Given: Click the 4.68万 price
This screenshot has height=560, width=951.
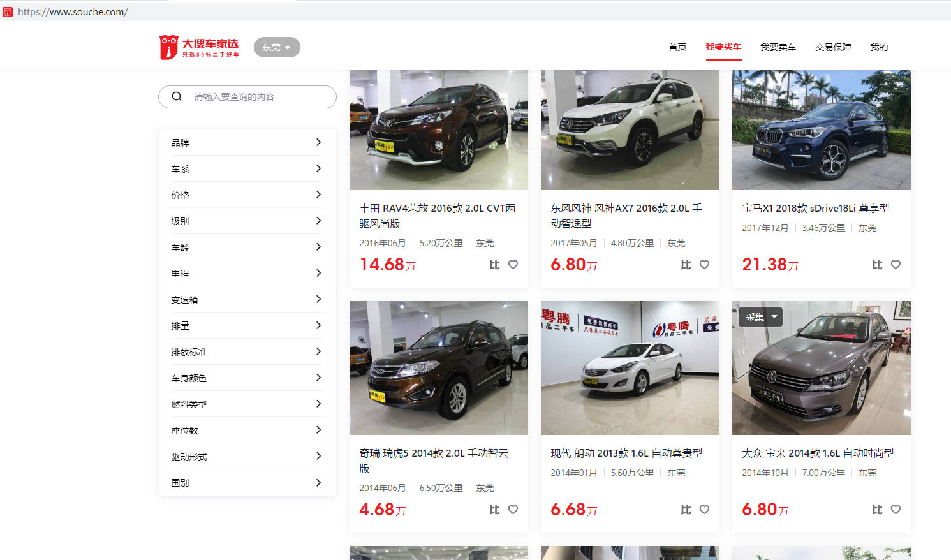Looking at the screenshot, I should coord(382,510).
